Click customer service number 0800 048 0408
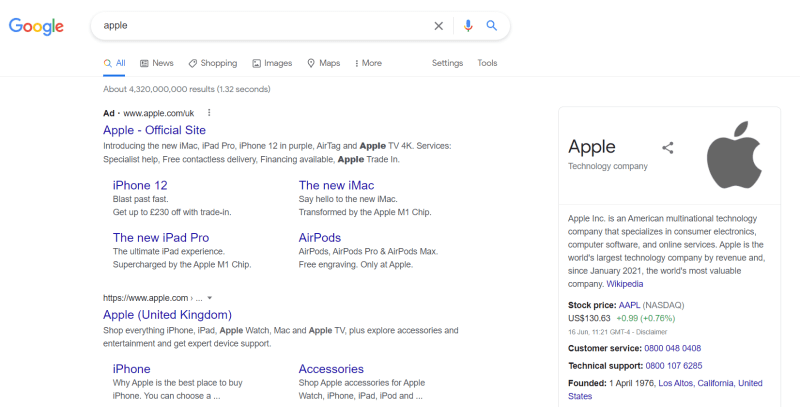This screenshot has width=800, height=407. [x=672, y=348]
